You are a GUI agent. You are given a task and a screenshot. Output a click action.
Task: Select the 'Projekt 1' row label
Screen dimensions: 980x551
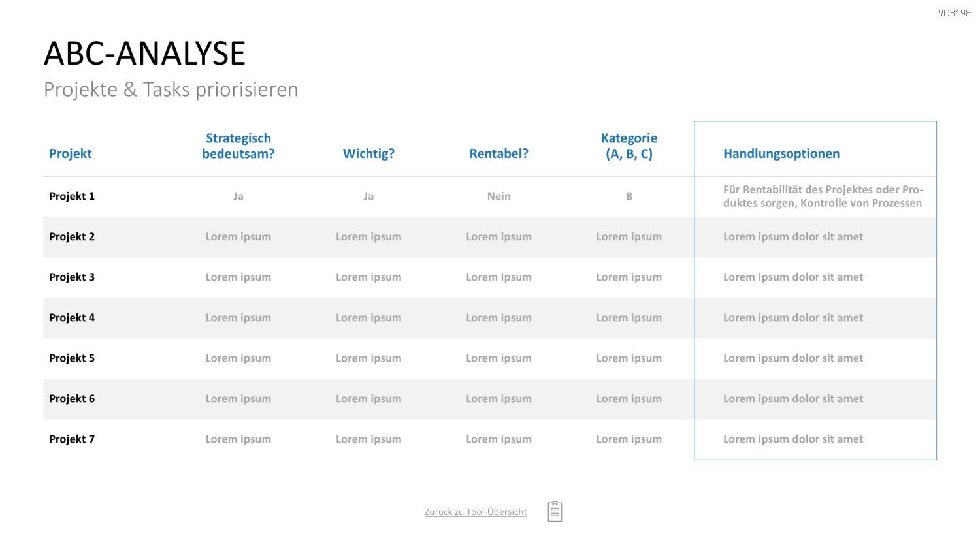click(72, 196)
